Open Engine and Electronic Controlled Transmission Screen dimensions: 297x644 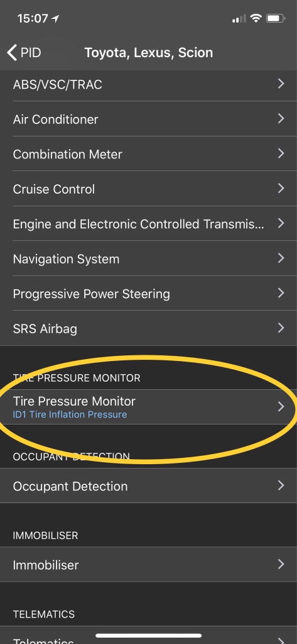[148, 225]
